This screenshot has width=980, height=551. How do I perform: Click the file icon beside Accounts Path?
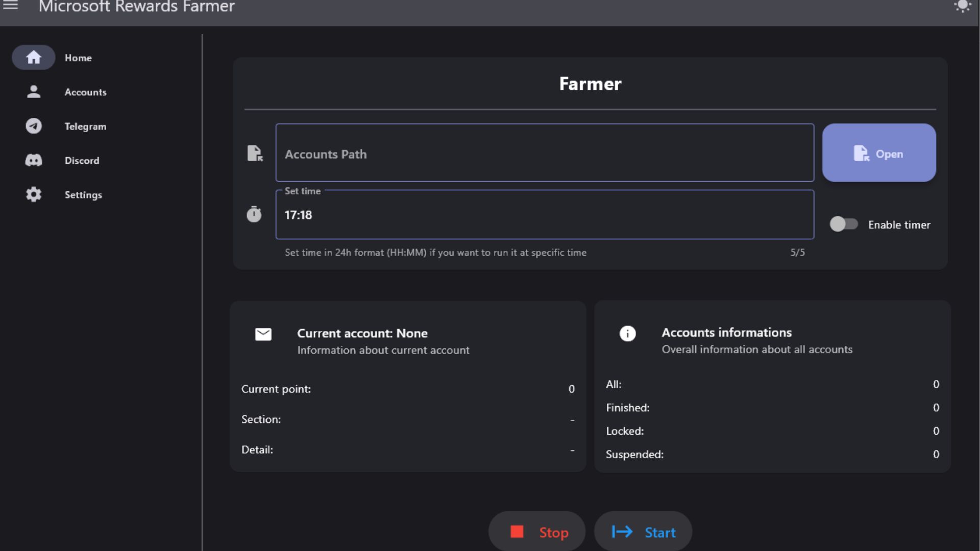pyautogui.click(x=254, y=153)
